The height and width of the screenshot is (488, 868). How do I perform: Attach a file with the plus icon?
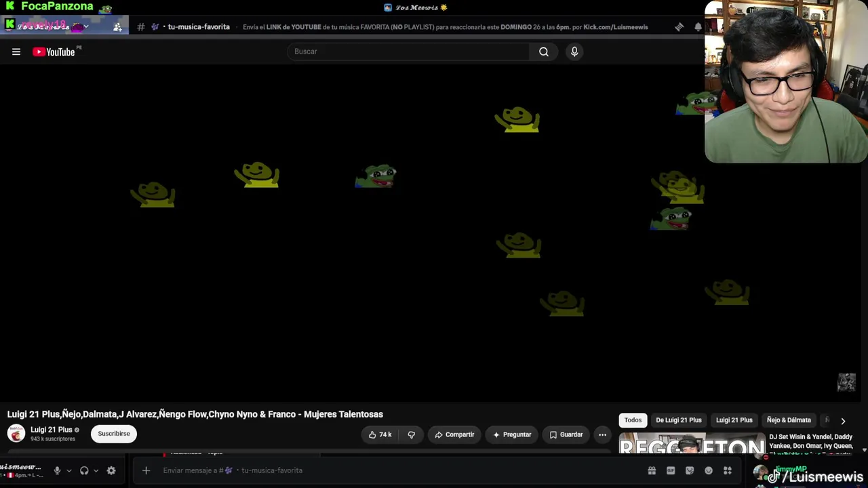point(146,470)
